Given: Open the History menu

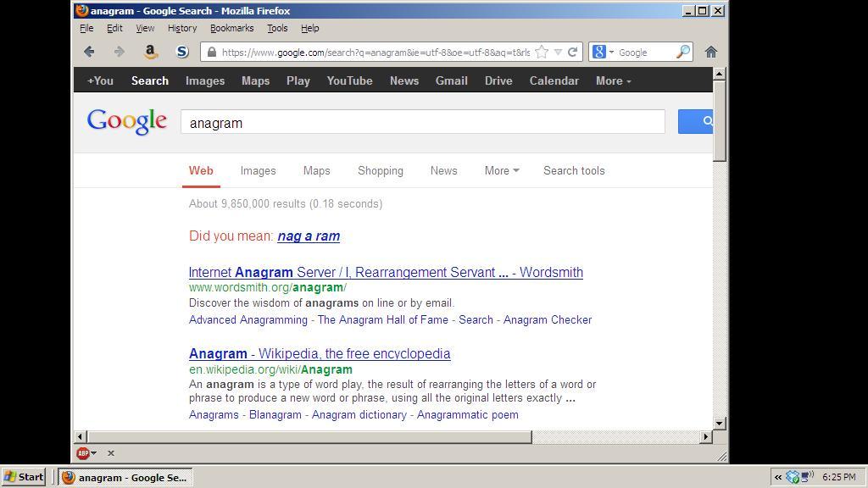Looking at the screenshot, I should click(182, 28).
